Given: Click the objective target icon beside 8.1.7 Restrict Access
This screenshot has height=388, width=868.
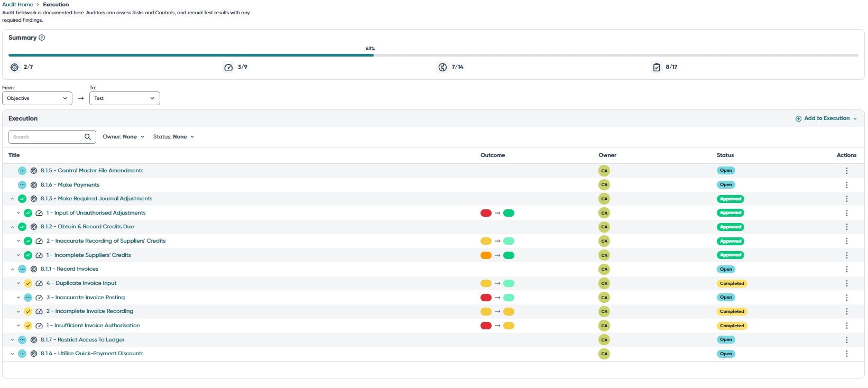Looking at the screenshot, I should click(x=34, y=340).
